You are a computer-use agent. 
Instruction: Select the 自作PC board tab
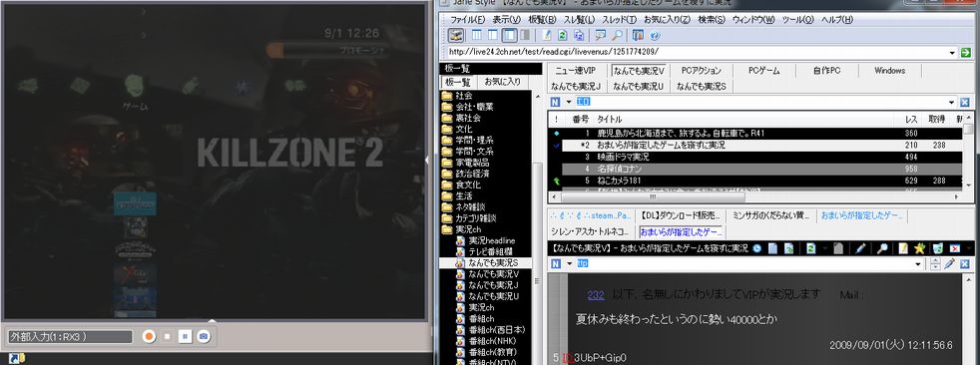pos(826,71)
